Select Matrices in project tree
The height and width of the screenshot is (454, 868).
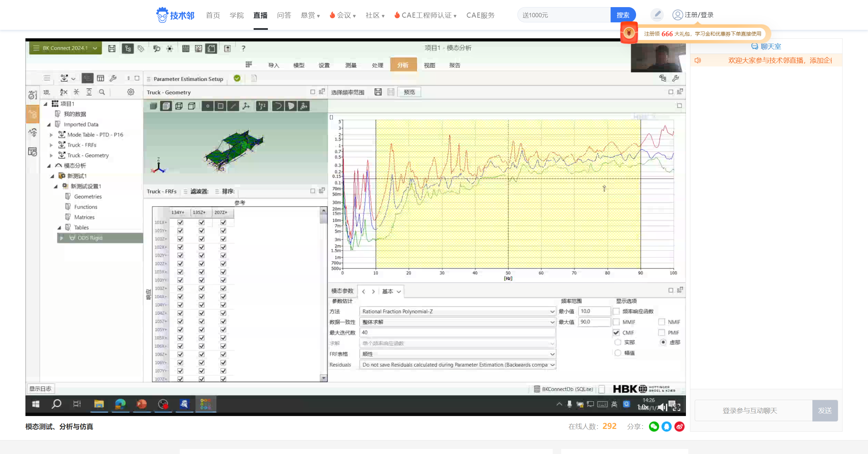(84, 217)
